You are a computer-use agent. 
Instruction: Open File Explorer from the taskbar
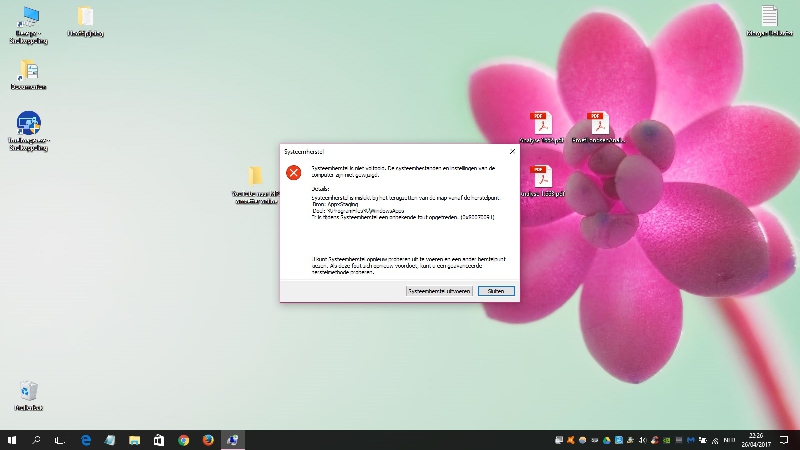point(110,440)
